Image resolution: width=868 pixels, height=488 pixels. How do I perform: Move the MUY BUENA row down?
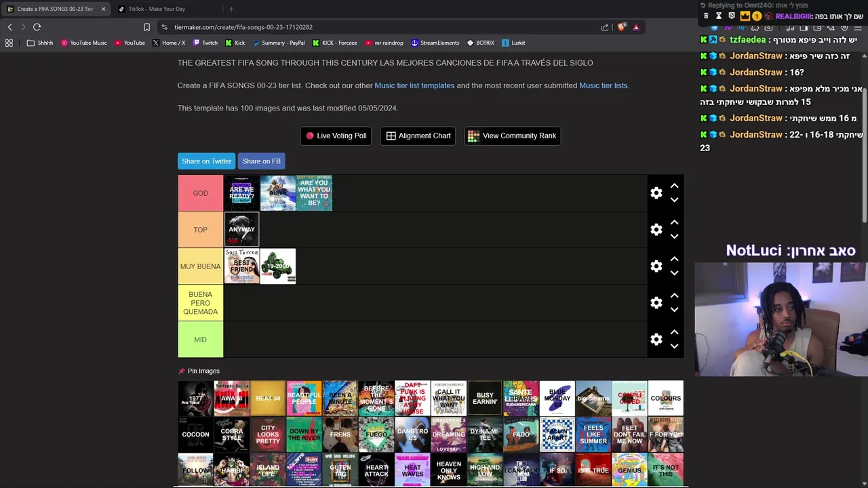pyautogui.click(x=674, y=273)
